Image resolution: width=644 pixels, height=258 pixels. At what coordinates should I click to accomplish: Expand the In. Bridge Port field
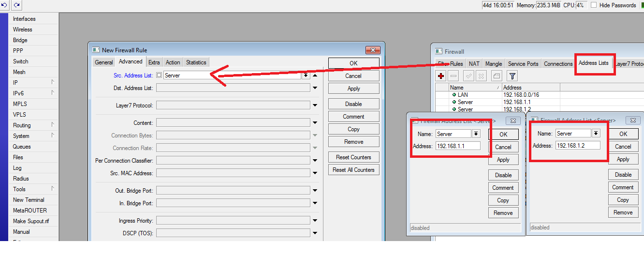point(315,203)
